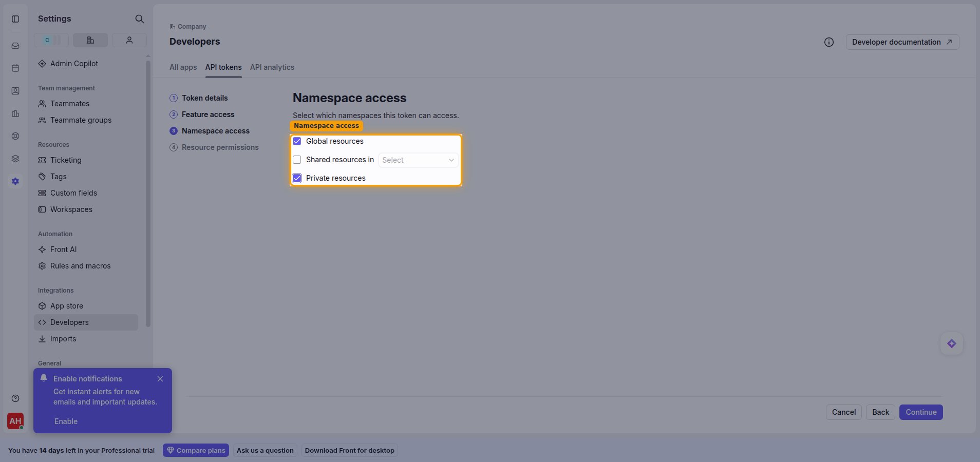Open Ticketing settings

(86, 160)
